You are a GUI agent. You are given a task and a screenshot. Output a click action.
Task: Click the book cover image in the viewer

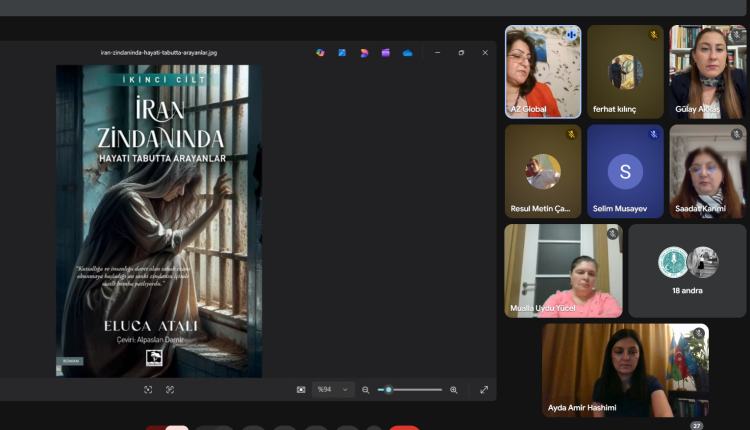(x=159, y=221)
